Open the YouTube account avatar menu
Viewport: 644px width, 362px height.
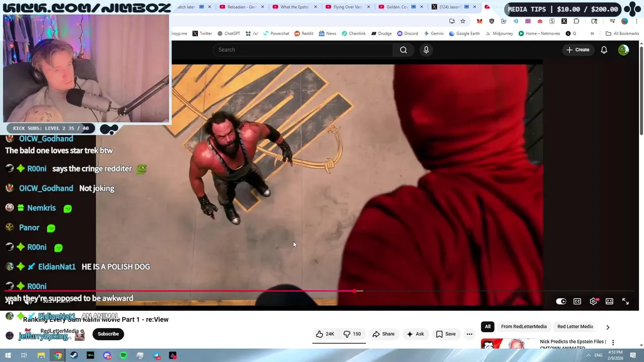pyautogui.click(x=623, y=50)
